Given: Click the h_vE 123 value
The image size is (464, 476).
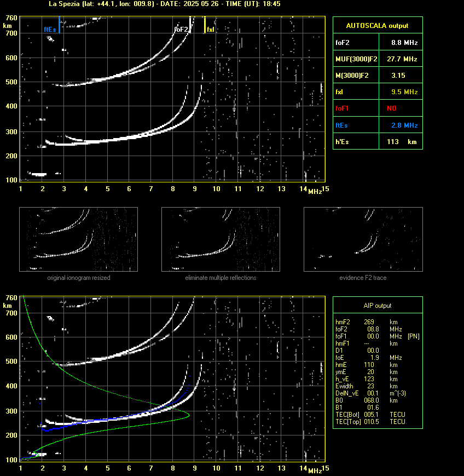Looking at the screenshot, I should 369,379.
